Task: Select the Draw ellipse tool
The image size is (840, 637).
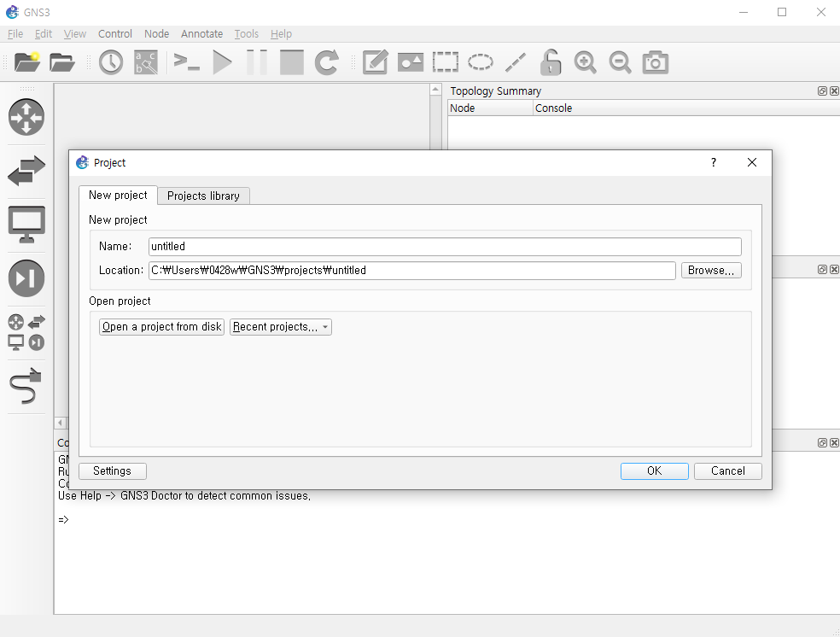Action: click(x=481, y=62)
